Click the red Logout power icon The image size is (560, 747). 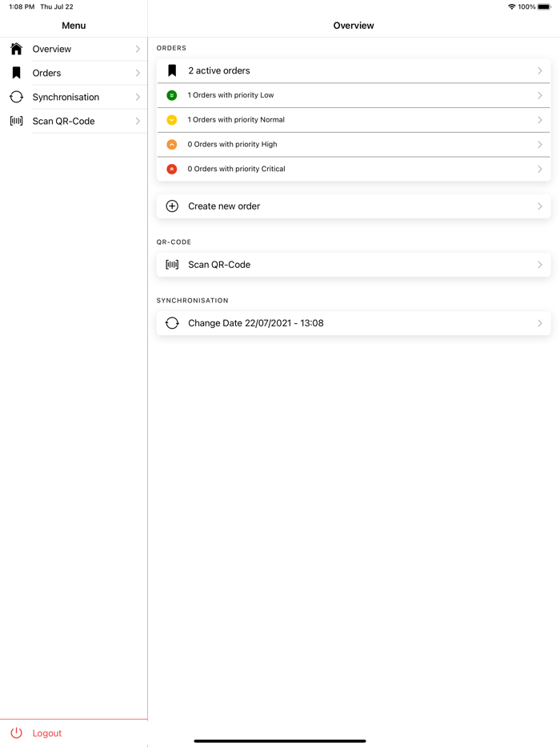click(x=16, y=733)
